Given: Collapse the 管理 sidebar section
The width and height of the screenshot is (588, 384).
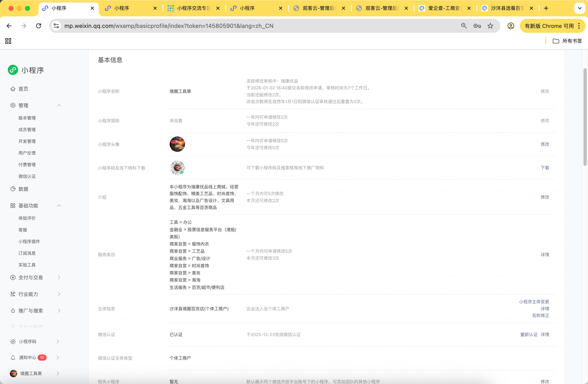Looking at the screenshot, I should click(59, 105).
